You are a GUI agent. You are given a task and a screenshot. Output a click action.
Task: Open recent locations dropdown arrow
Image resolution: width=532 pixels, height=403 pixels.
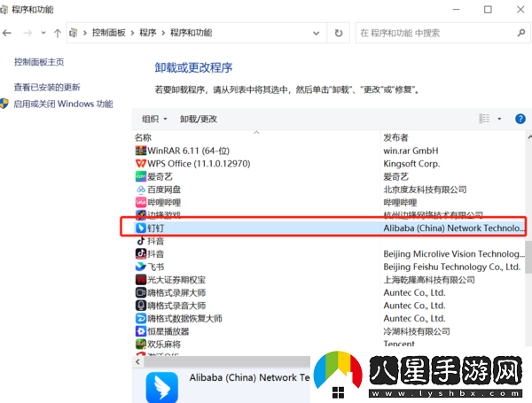[43, 33]
